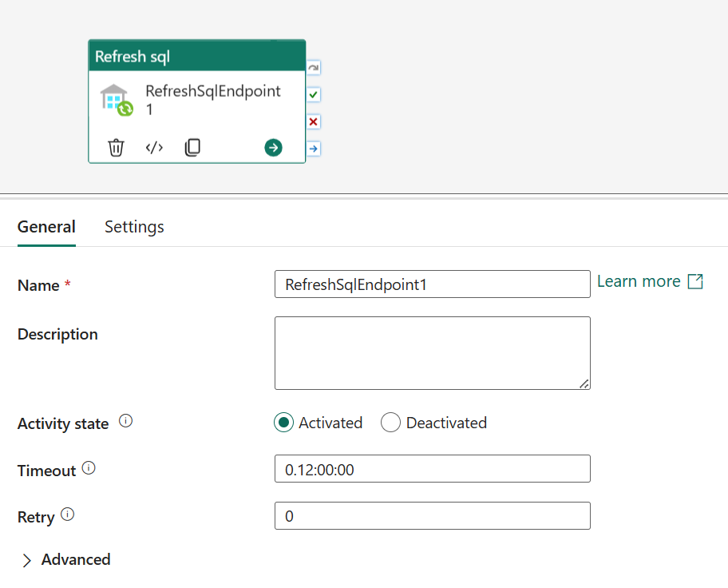Select the On skip gray arrow connector

click(x=314, y=68)
